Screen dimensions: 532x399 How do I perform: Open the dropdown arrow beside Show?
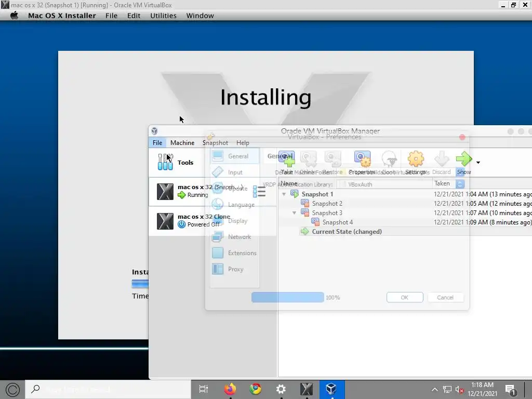pyautogui.click(x=478, y=163)
